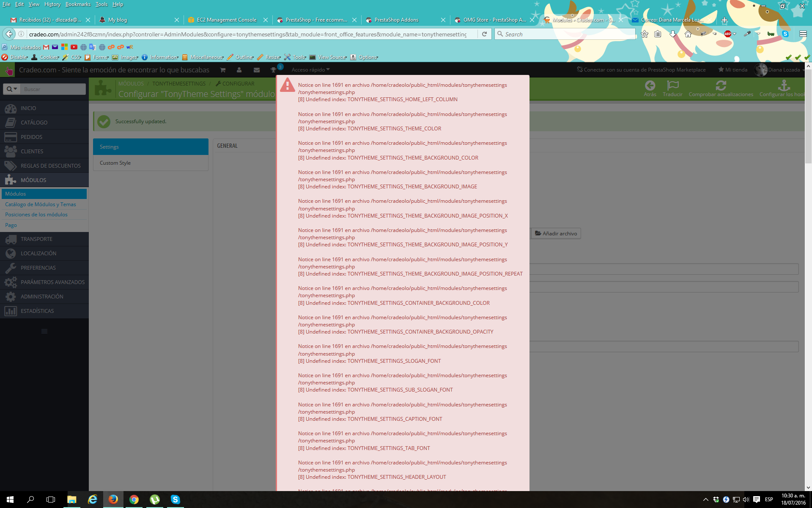Click the Atrás back arrow icon
Screen dimensions: 812x508
pyautogui.click(x=650, y=86)
